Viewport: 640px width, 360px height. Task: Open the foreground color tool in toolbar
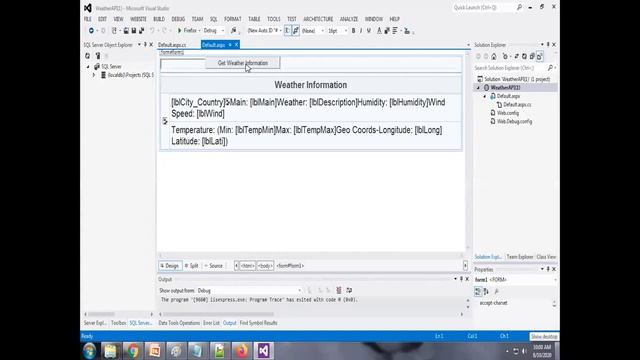coord(379,31)
